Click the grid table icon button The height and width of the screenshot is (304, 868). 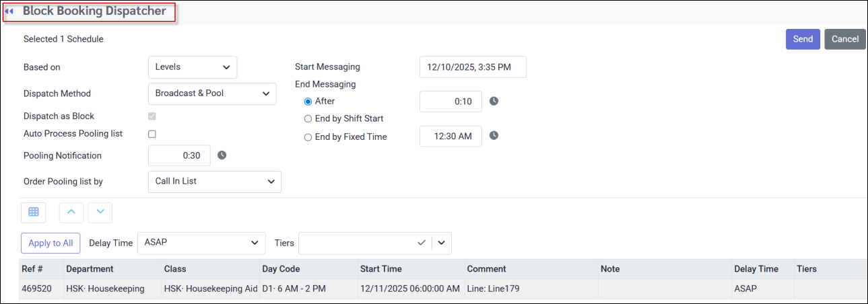[34, 212]
